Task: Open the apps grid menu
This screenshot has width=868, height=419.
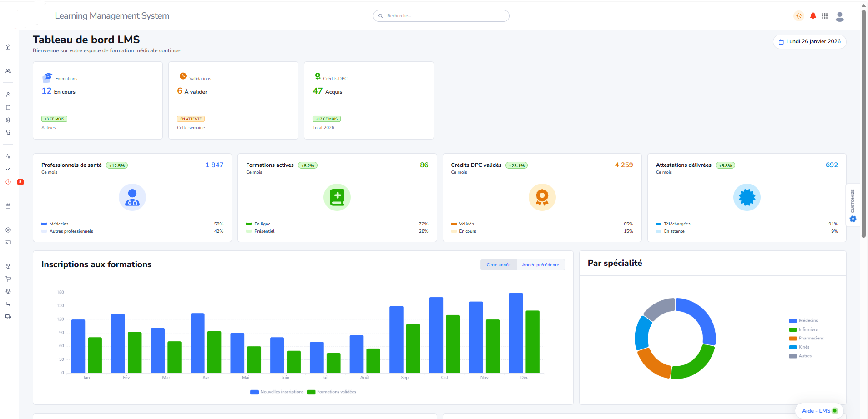Action: [825, 16]
